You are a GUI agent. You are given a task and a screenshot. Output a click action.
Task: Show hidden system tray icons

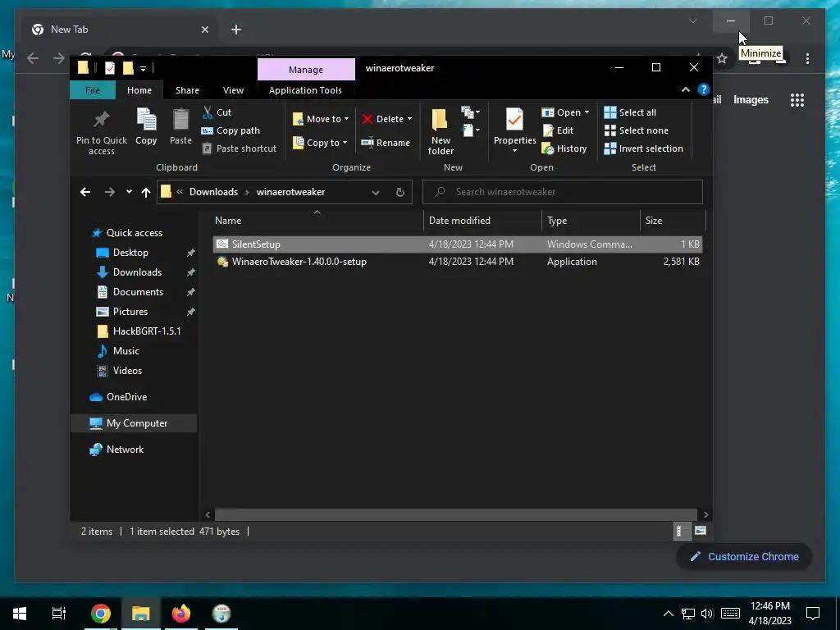[668, 614]
